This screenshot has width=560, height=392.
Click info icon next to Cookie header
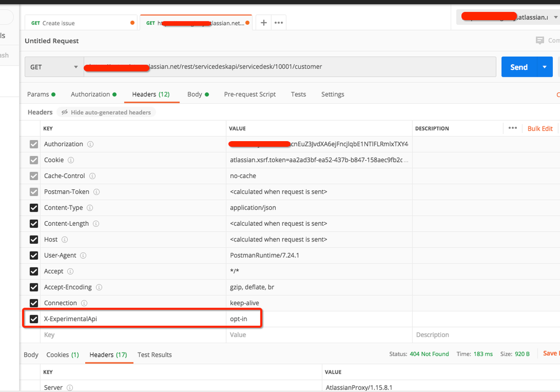click(71, 160)
